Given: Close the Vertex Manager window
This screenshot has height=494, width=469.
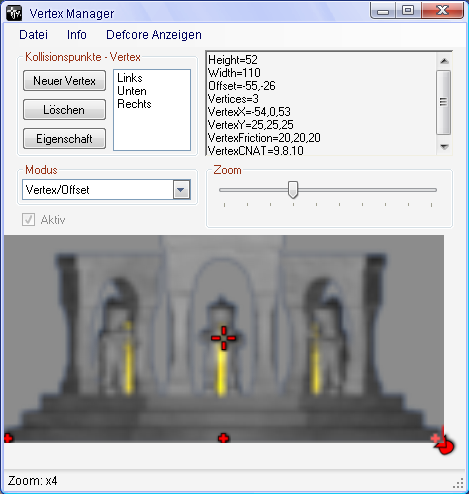Looking at the screenshot, I should 442,11.
